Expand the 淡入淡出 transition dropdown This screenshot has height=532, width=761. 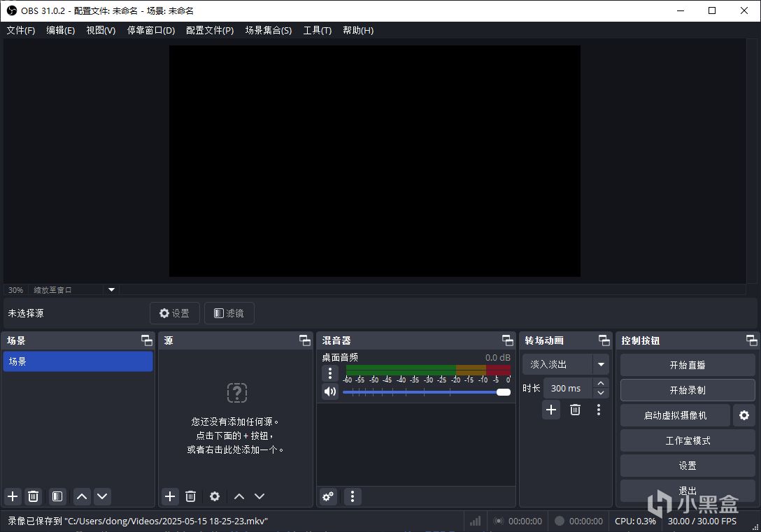(601, 364)
